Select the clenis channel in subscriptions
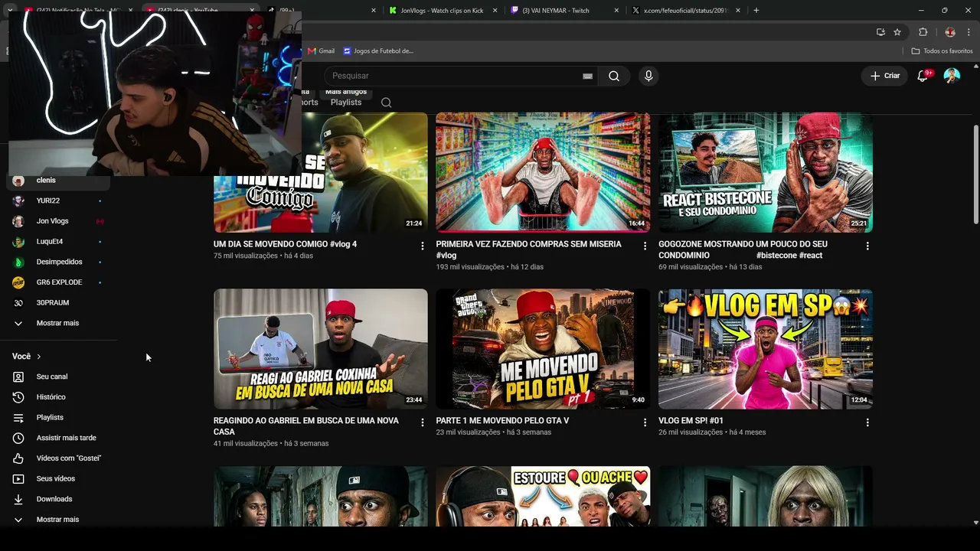Image resolution: width=980 pixels, height=551 pixels. [58, 181]
